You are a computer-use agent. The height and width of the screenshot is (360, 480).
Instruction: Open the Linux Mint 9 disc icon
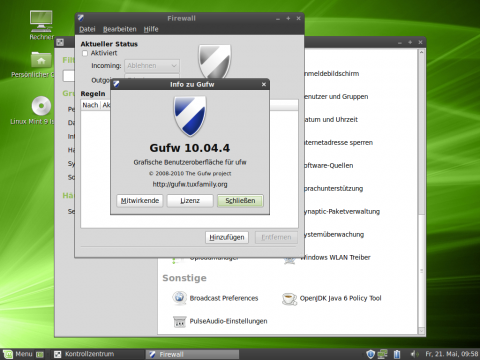pyautogui.click(x=41, y=106)
